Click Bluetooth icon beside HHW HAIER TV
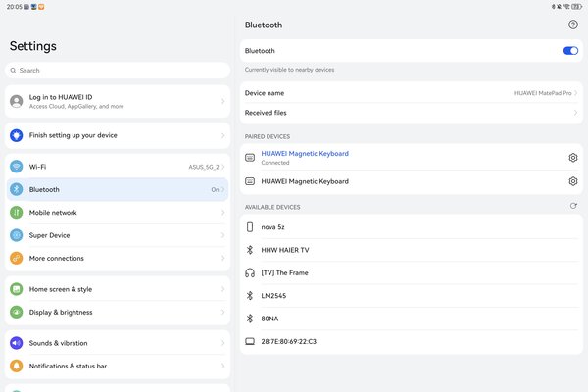The height and width of the screenshot is (392, 588). [x=250, y=250]
